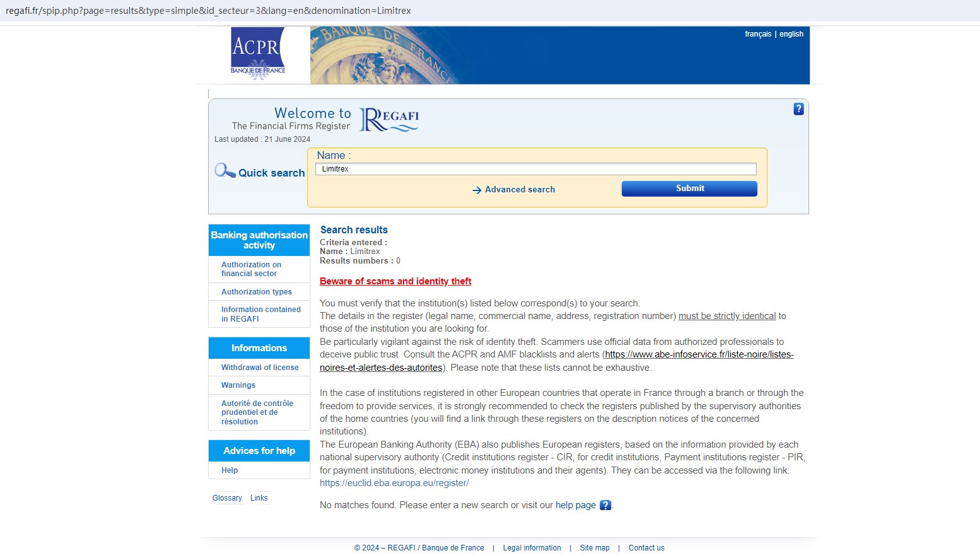980x558 pixels.
Task: Open Site map in footer
Action: point(595,548)
